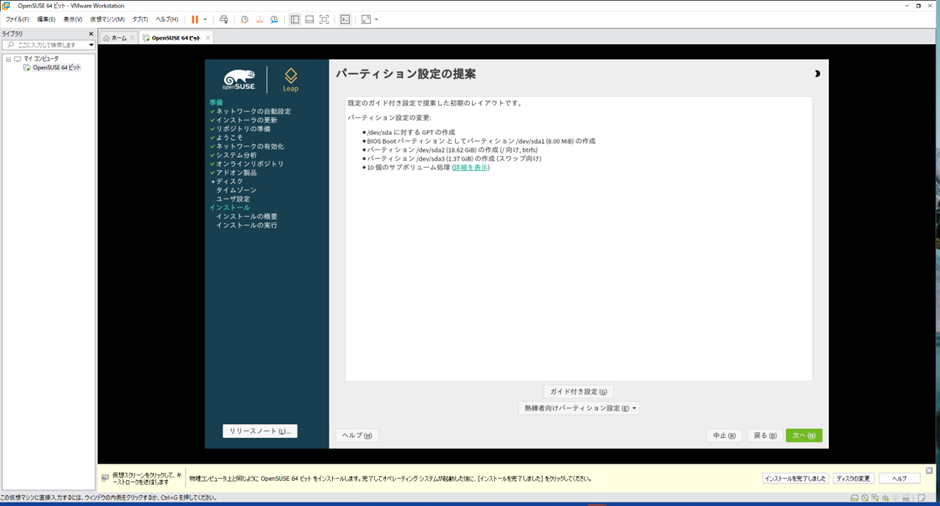Toggle the dark theme moon icon
940x506 pixels.
[817, 74]
